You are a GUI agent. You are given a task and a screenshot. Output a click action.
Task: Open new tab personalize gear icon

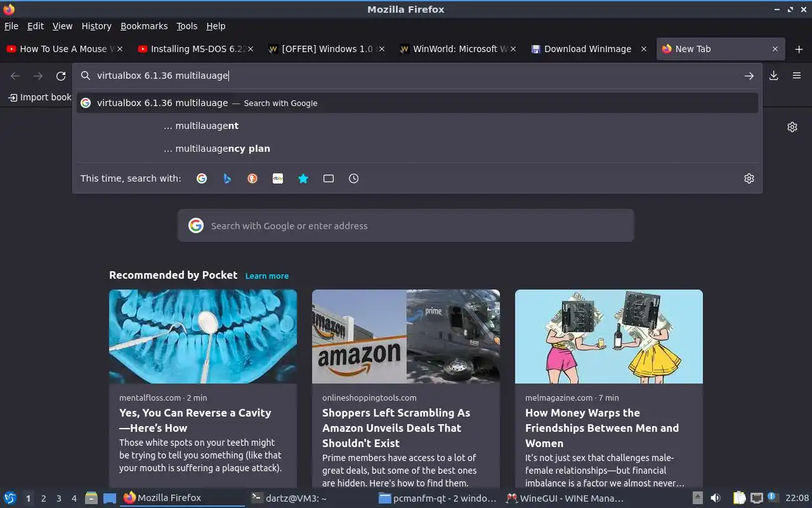(x=792, y=127)
